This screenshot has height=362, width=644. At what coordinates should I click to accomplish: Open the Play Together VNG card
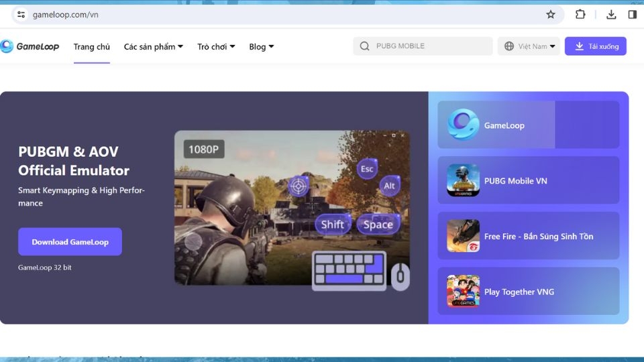tap(528, 291)
